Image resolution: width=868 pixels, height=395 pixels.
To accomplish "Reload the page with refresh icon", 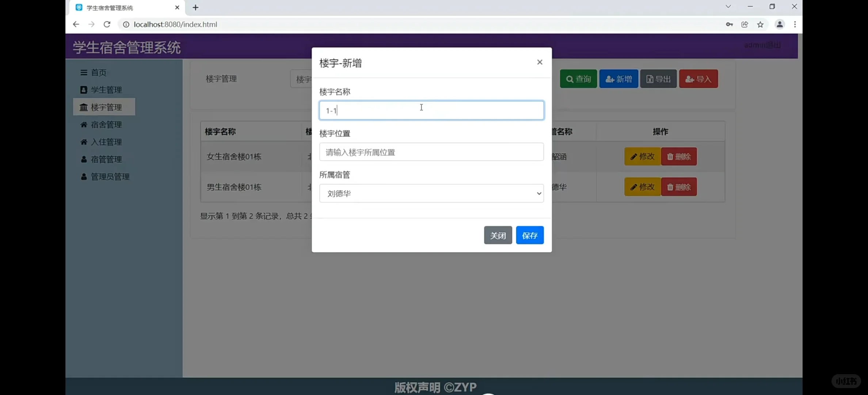I will [x=107, y=24].
